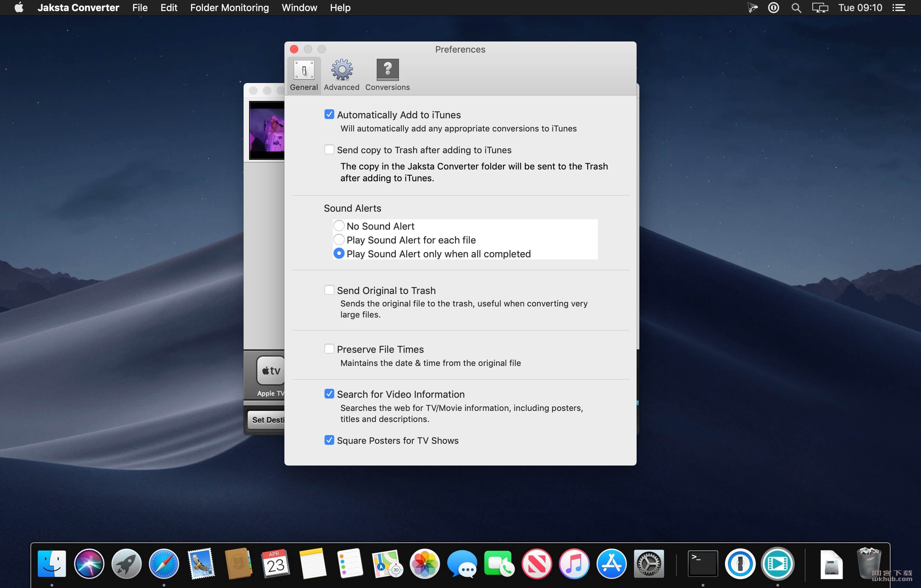This screenshot has height=588, width=921.
Task: Open Reminders from the Dock
Action: (x=350, y=563)
